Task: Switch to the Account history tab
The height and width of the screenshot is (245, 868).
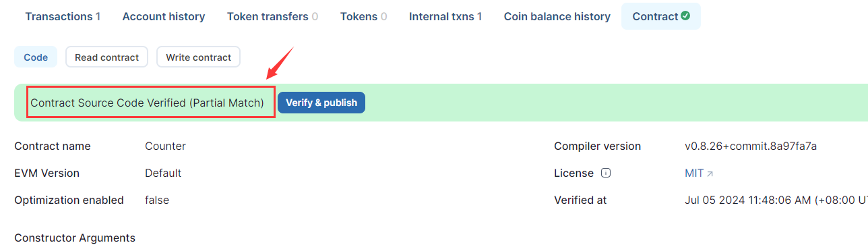Action: (164, 16)
